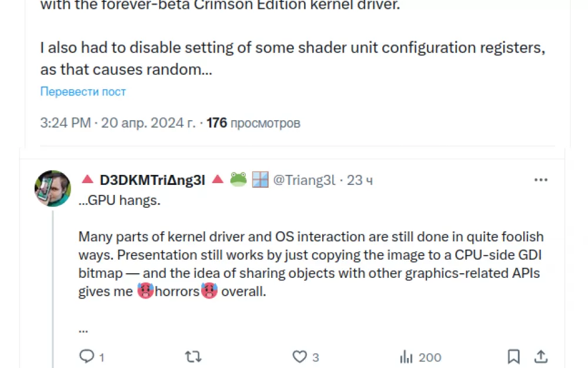Open the "...GPU hangs." reply tweet text
This screenshot has height=368, width=588.
pos(119,200)
